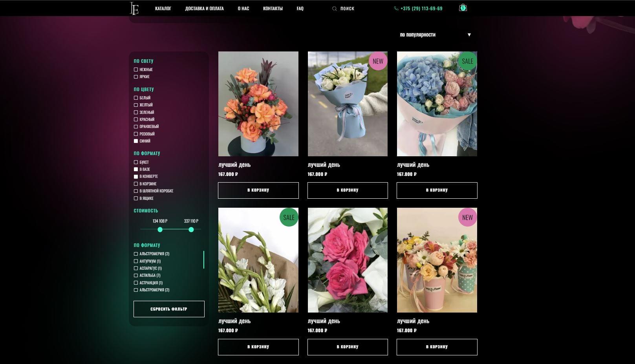Check the НЕЖНЫЕ filter

[136, 70]
